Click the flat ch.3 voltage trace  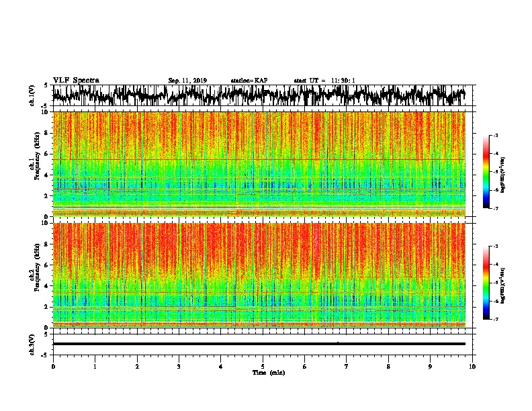point(259,344)
